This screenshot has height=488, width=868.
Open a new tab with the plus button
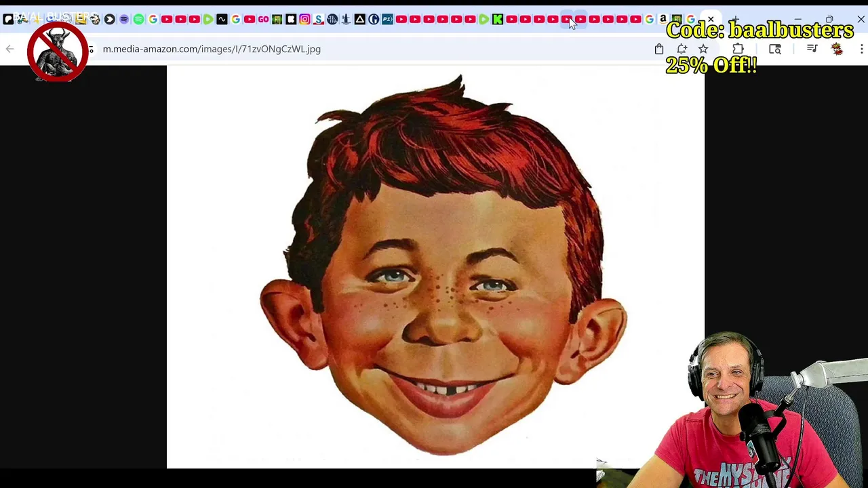pos(735,19)
